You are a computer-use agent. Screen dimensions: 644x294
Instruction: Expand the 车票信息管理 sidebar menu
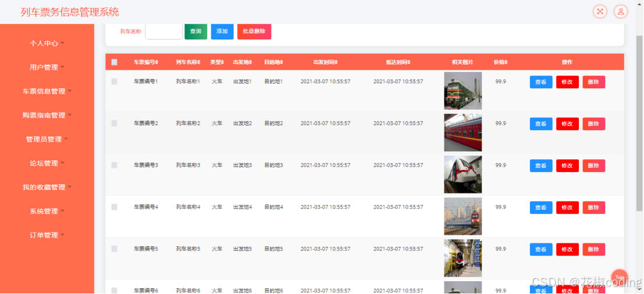pyautogui.click(x=47, y=91)
